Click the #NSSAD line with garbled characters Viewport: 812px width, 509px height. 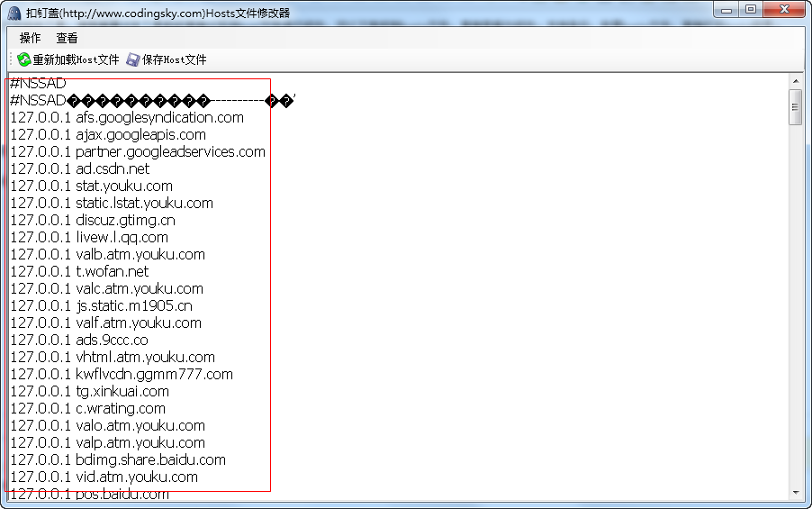click(153, 100)
